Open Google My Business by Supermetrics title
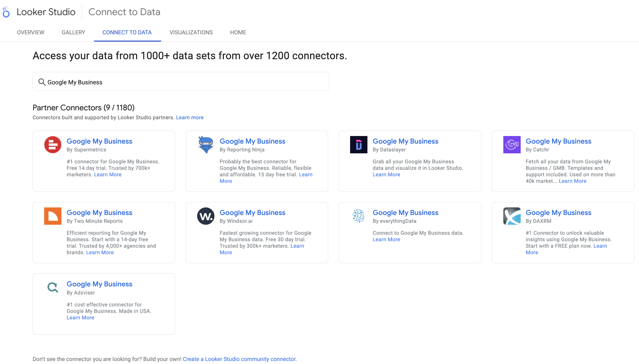The width and height of the screenshot is (639, 364). coord(99,141)
